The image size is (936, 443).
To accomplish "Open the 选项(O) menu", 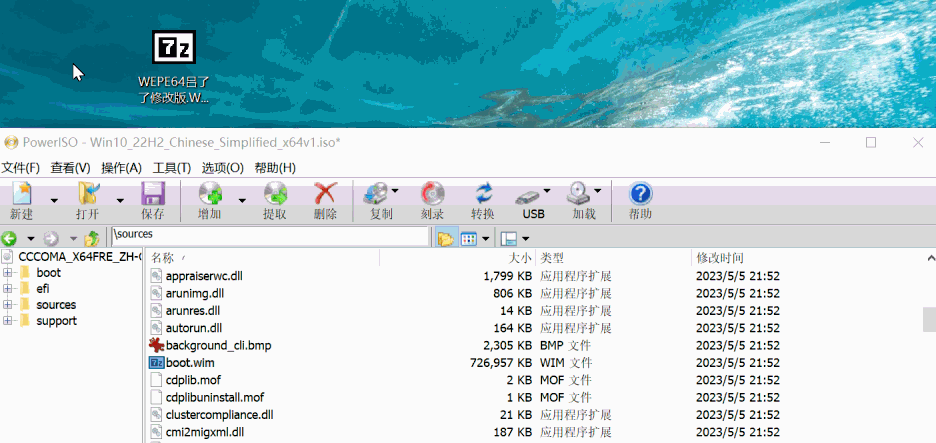I will 223,168.
